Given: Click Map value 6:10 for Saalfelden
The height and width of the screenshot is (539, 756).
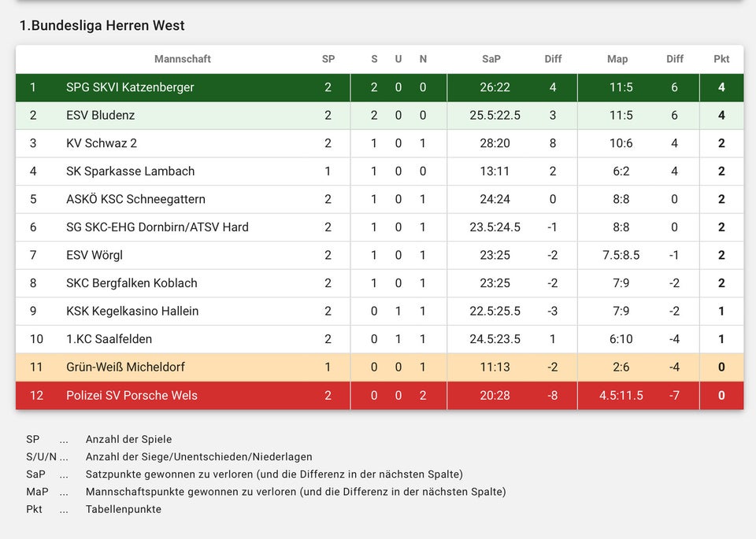Looking at the screenshot, I should (621, 338).
